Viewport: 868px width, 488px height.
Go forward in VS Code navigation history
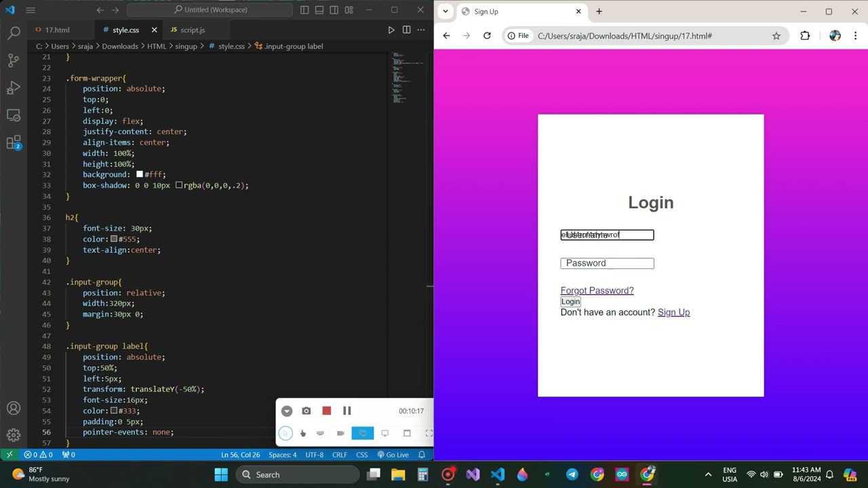115,10
